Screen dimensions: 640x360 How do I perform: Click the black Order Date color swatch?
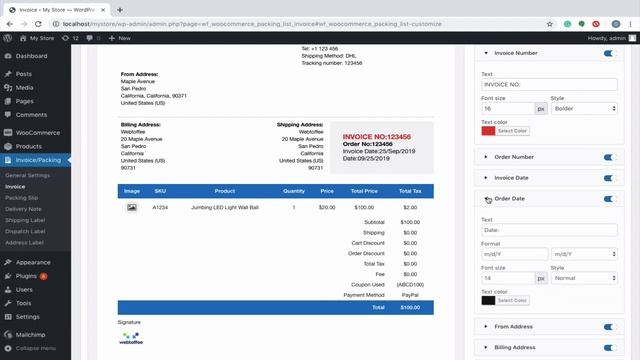pos(488,300)
